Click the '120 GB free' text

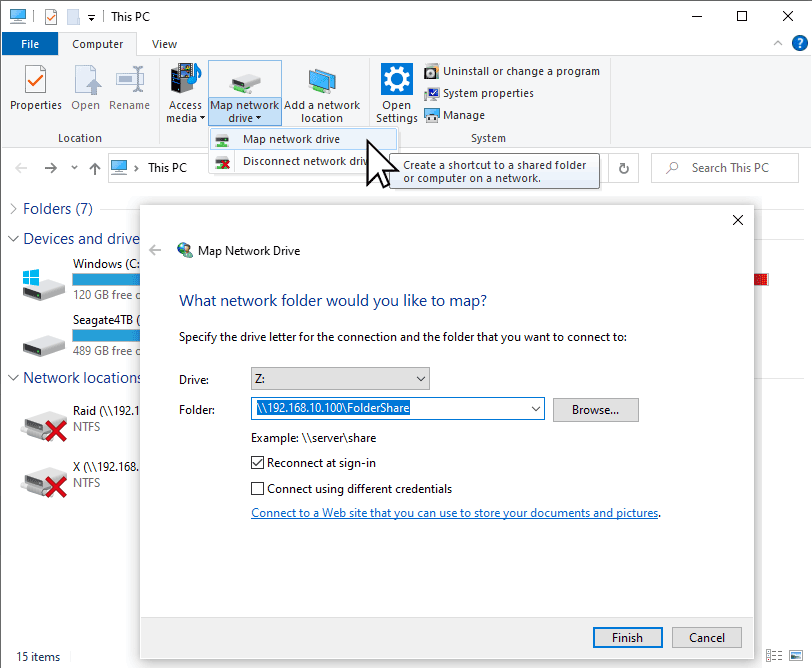106,295
